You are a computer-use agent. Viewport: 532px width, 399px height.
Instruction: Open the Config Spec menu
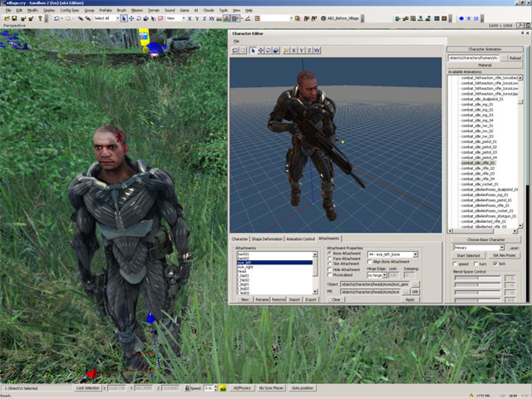pyautogui.click(x=69, y=10)
